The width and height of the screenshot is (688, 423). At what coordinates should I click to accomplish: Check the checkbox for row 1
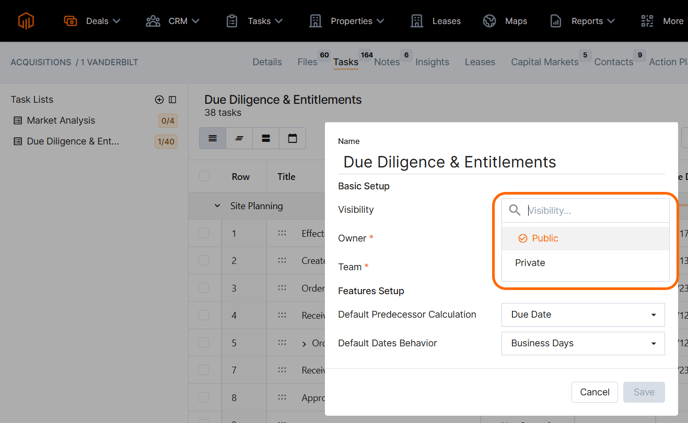204,233
